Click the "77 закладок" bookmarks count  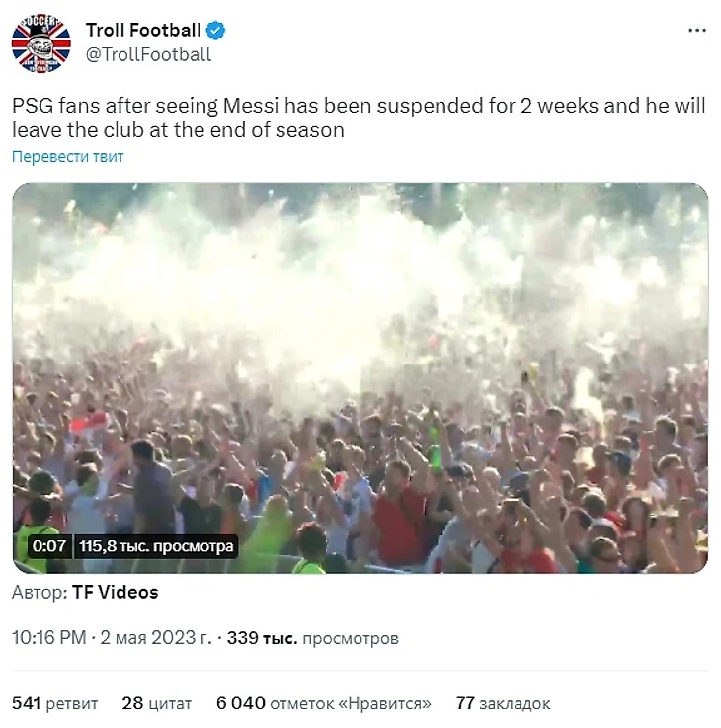pyautogui.click(x=503, y=704)
